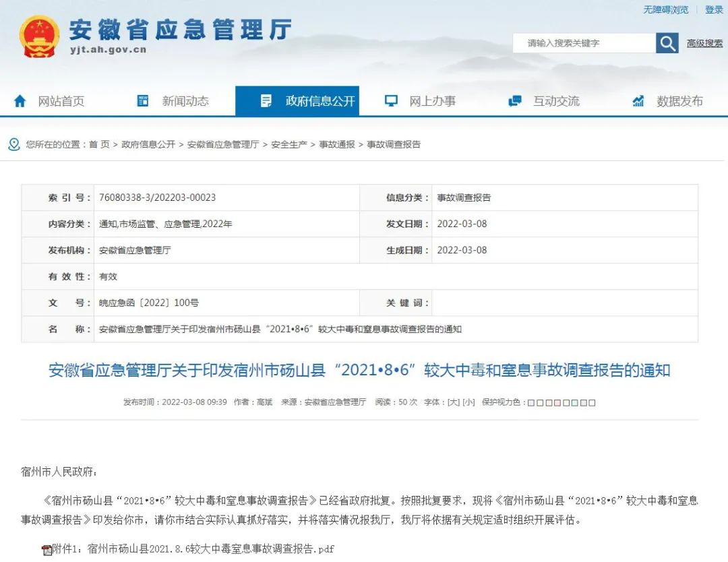
Task: Click the 登录 link at top right
Action: click(x=714, y=9)
